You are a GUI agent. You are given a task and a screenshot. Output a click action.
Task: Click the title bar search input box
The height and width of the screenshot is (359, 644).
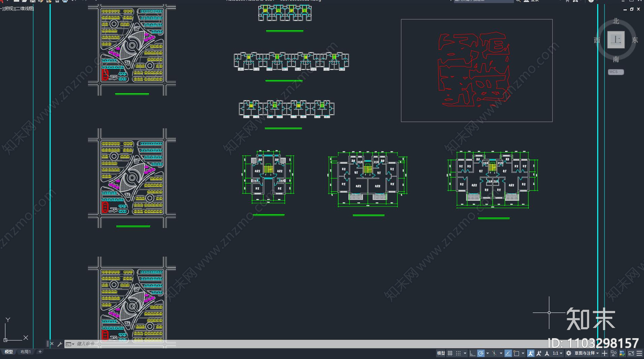pos(484,1)
